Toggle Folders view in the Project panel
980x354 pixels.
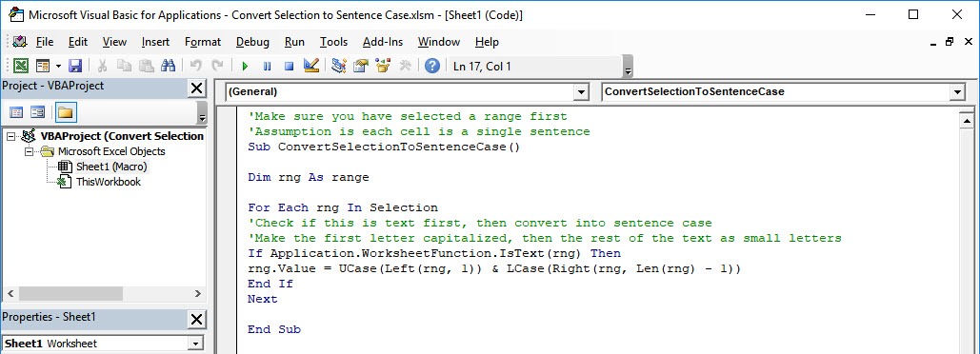[66, 113]
